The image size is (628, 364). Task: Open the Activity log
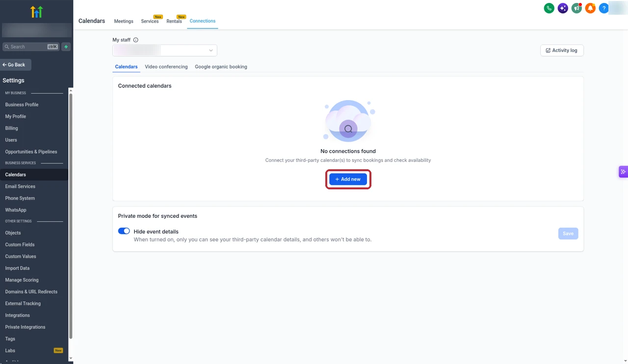point(562,50)
